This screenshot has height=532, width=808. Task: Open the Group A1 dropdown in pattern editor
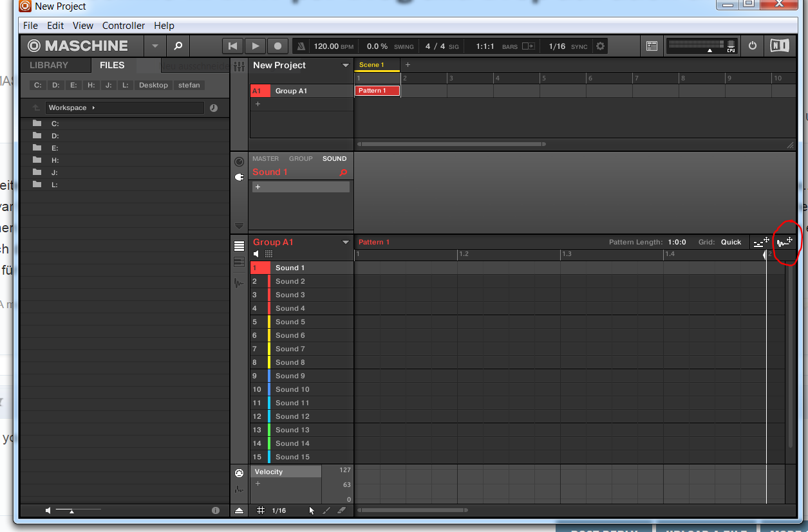click(x=346, y=243)
